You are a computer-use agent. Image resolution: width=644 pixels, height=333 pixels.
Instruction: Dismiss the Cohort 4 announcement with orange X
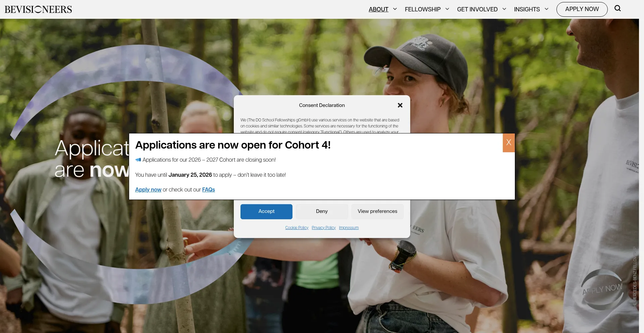point(509,143)
